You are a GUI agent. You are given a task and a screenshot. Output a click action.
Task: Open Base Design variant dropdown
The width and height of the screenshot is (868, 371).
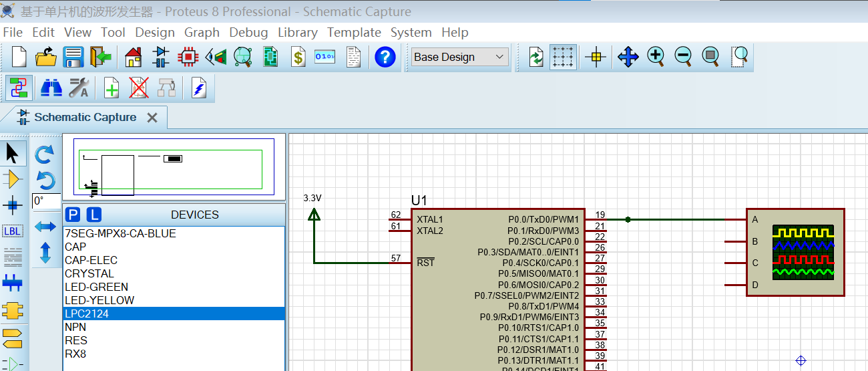click(x=459, y=57)
